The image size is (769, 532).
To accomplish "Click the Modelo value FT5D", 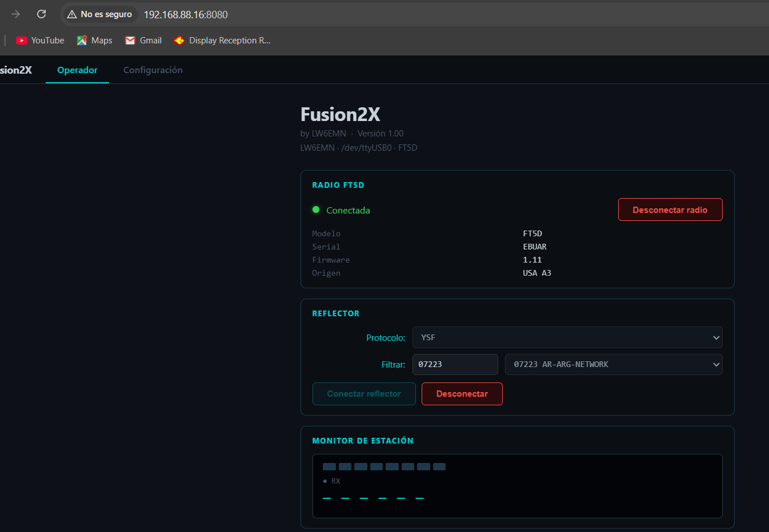I will 532,233.
